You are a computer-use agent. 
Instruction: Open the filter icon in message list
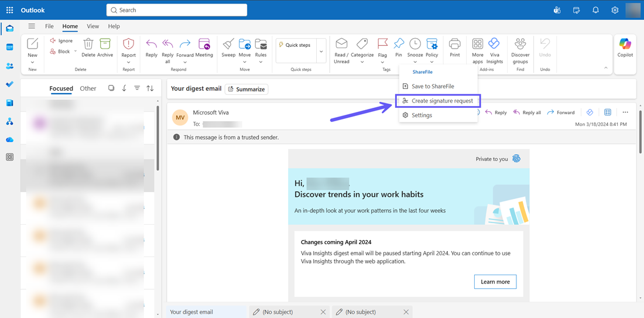137,88
